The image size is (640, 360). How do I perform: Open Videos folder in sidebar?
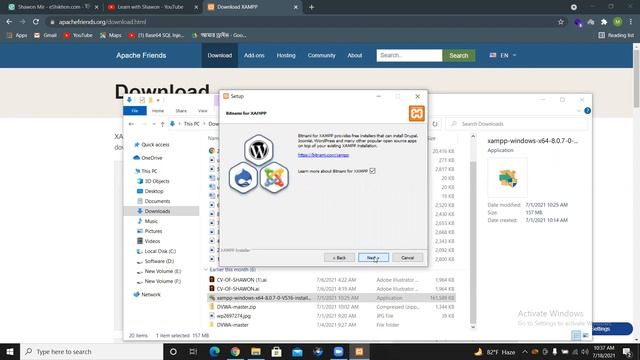pos(152,241)
